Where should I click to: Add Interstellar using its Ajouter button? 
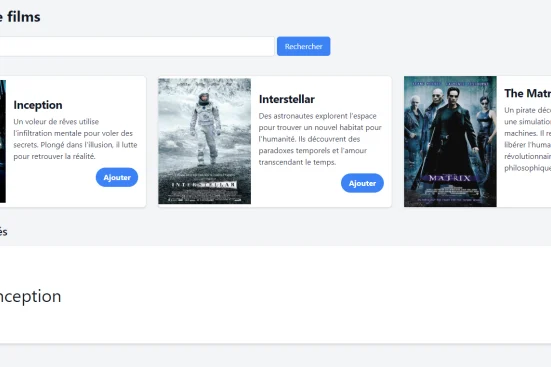[x=362, y=183]
